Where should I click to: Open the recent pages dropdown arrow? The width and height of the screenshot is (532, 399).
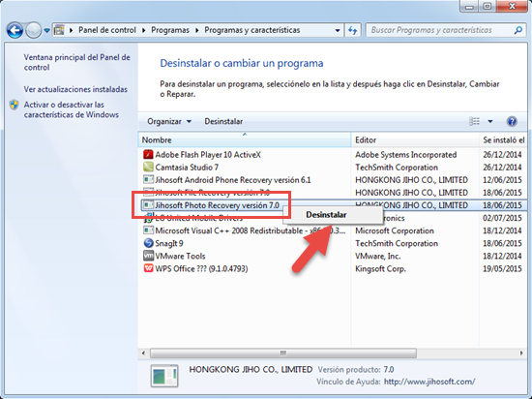coord(46,31)
